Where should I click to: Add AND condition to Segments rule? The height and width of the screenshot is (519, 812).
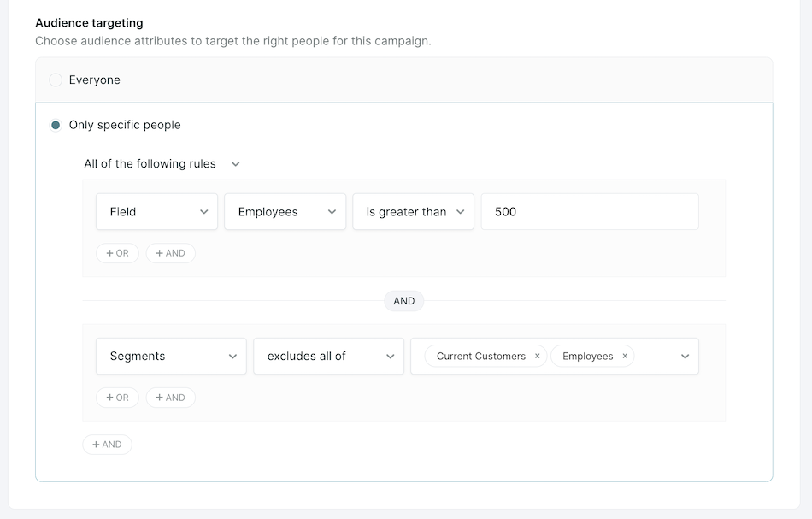[x=170, y=398]
